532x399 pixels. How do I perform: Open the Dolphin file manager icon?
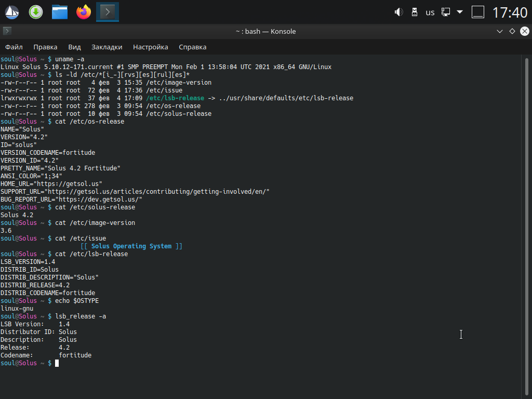tap(60, 12)
